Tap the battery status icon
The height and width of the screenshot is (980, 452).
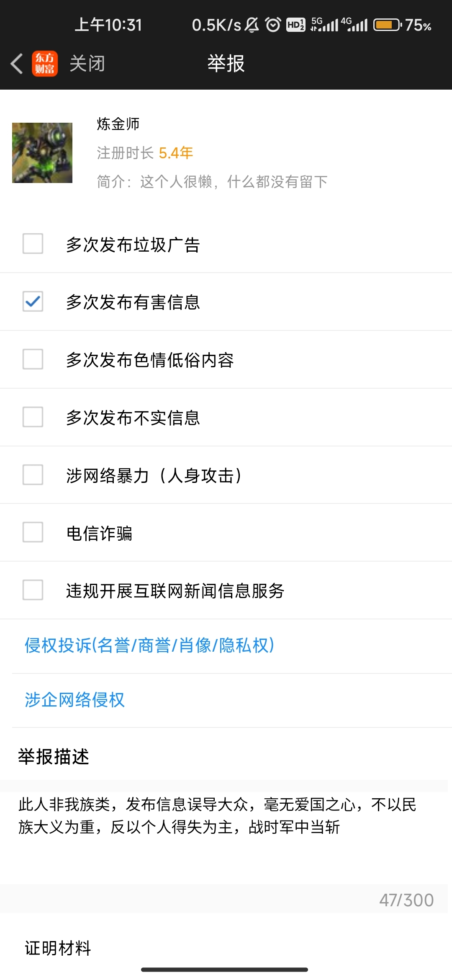[388, 25]
